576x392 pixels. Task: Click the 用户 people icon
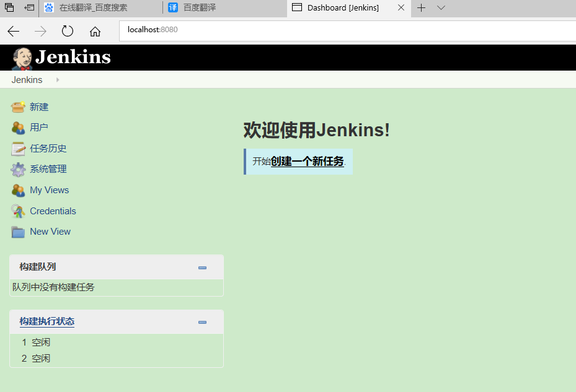point(18,128)
